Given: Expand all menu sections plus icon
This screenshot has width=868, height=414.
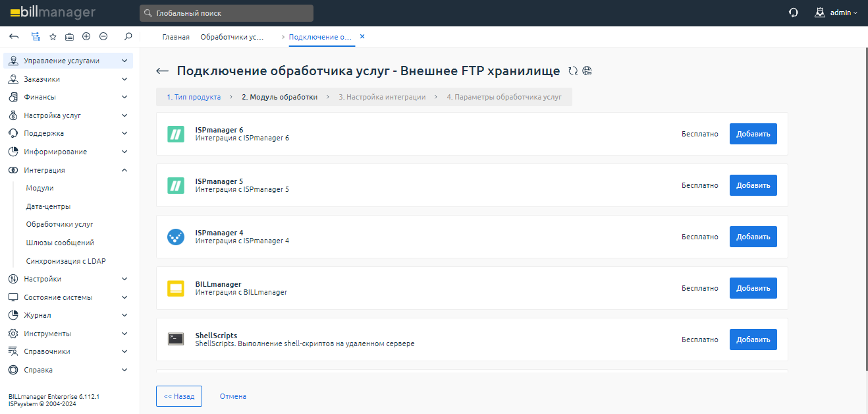Looking at the screenshot, I should pyautogui.click(x=86, y=36).
